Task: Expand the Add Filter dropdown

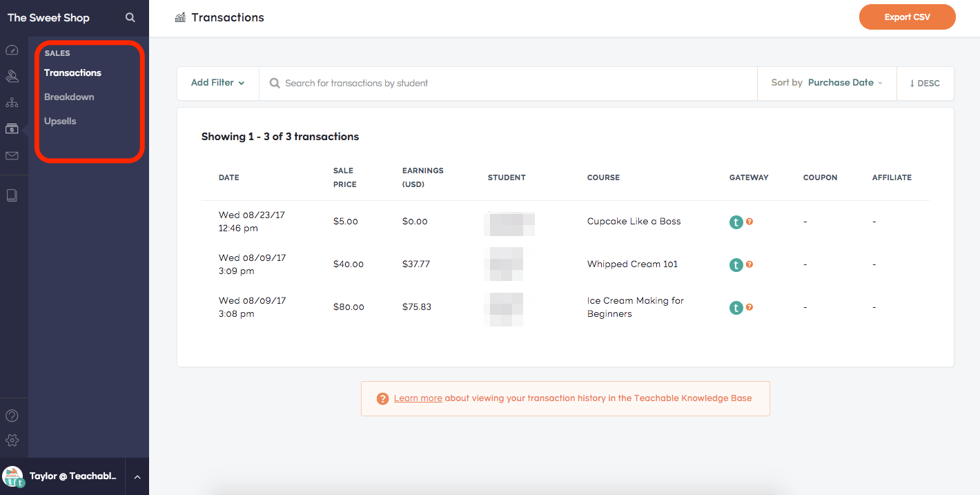Action: click(217, 83)
